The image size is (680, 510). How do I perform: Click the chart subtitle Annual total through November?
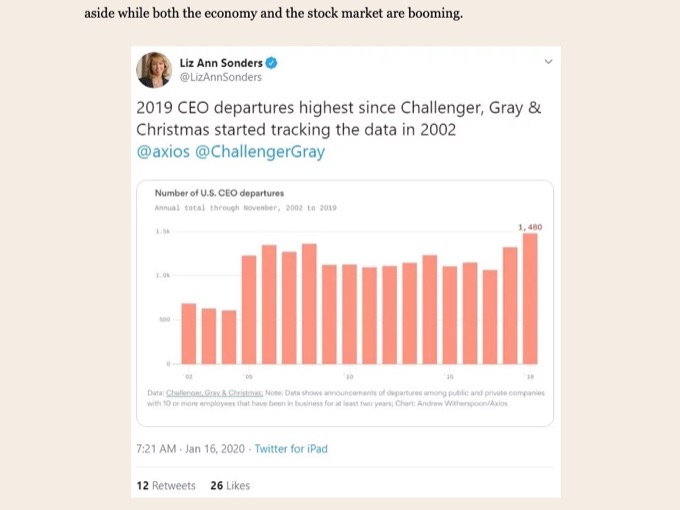click(245, 208)
